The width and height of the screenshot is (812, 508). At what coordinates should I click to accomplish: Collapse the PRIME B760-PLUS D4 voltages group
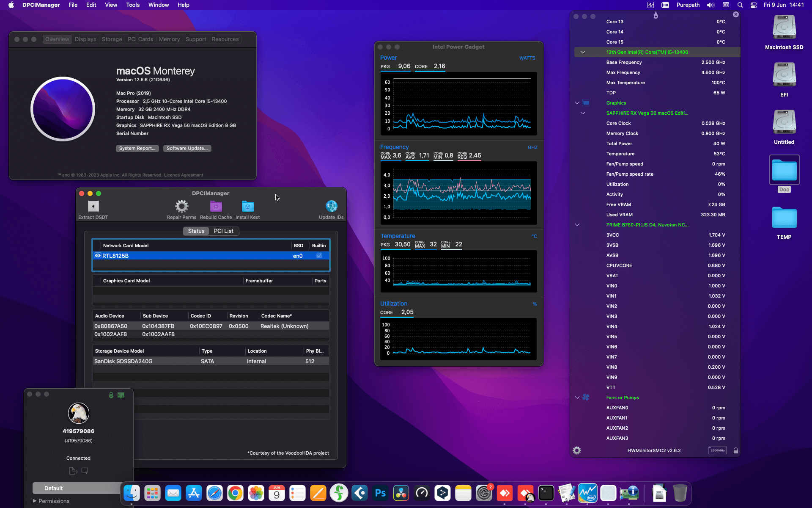coord(577,225)
